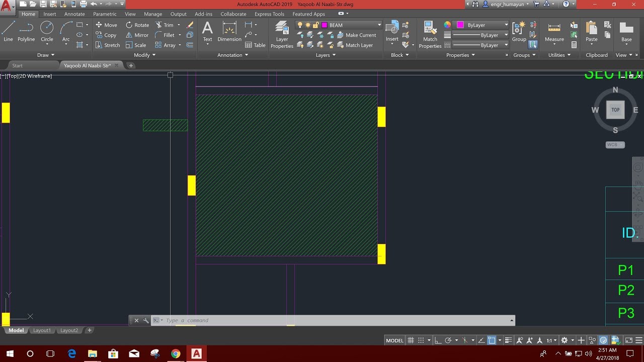Switch to the Start file tab

pyautogui.click(x=18, y=65)
